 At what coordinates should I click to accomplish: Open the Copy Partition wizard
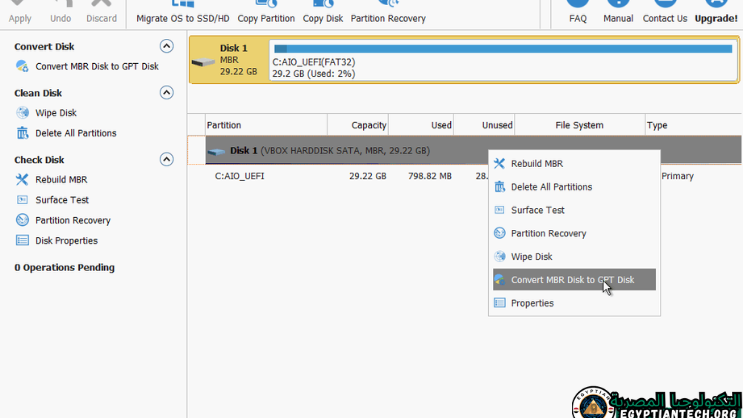pos(266,12)
